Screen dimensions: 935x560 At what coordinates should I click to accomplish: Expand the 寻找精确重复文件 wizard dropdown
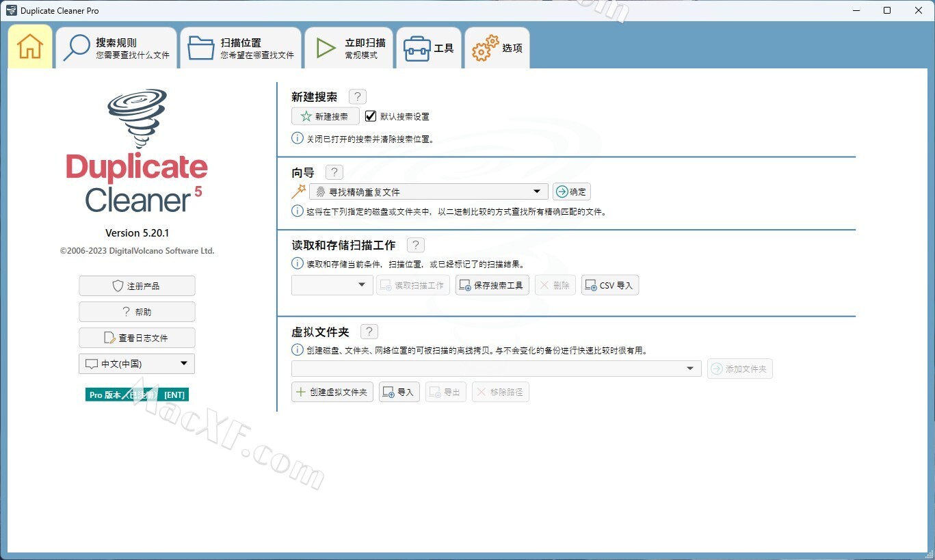pos(429,191)
